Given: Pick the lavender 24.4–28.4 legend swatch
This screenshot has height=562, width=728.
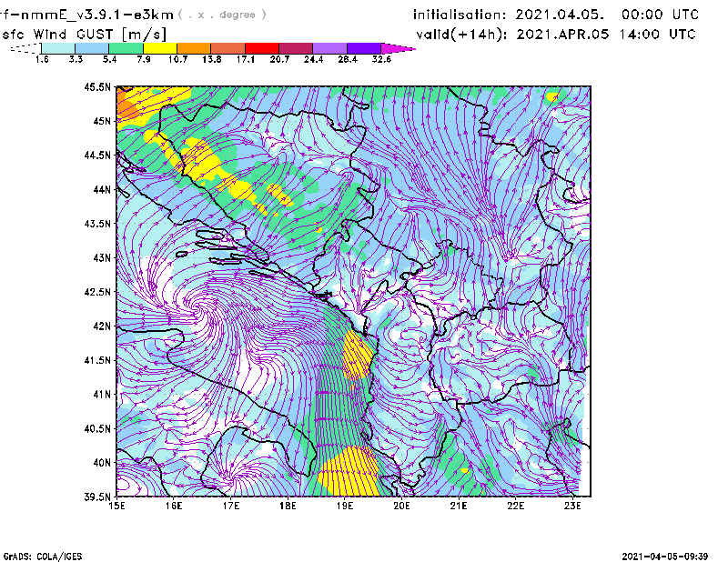Looking at the screenshot, I should click(330, 48).
